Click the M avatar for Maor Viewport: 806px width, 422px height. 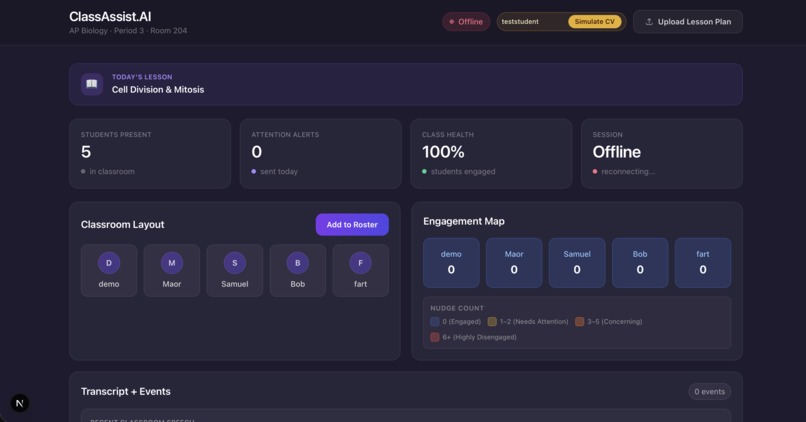pos(172,263)
